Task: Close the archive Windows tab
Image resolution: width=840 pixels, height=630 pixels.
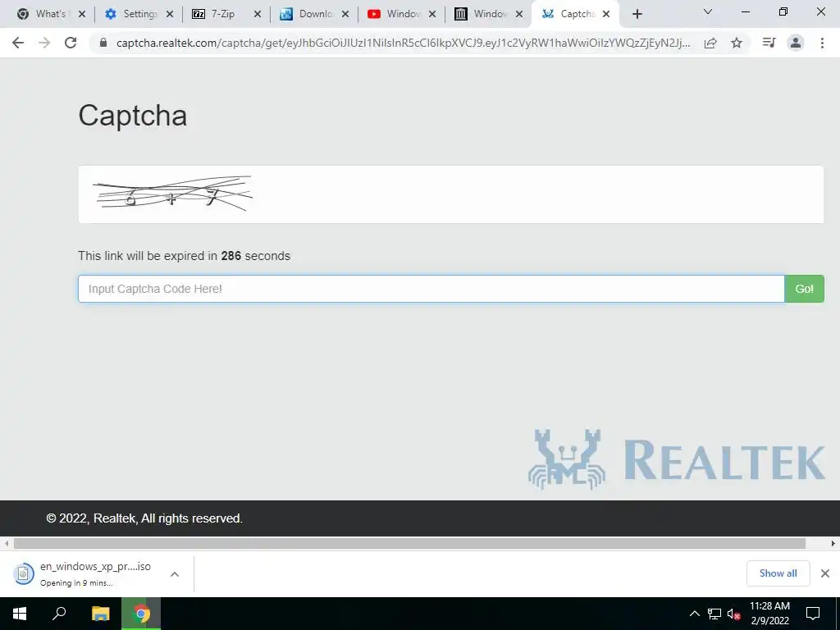Action: tap(519, 15)
